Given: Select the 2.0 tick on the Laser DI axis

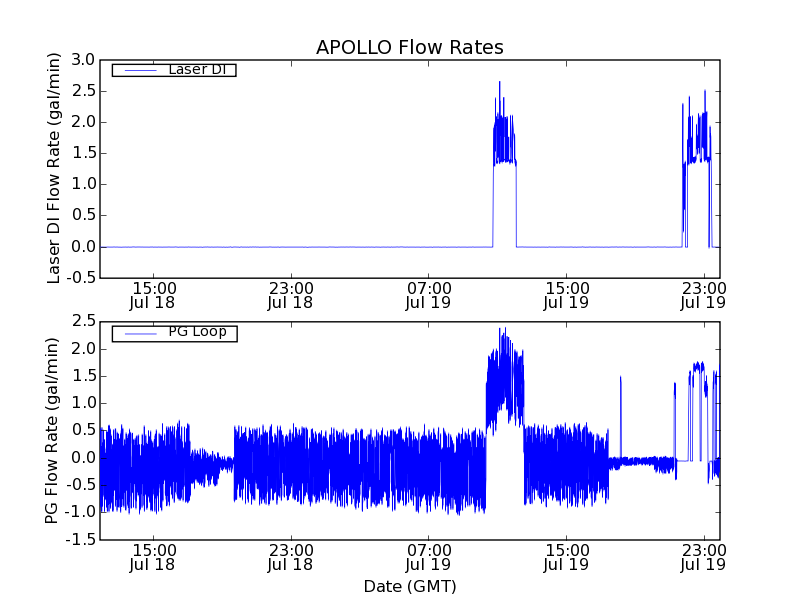Looking at the screenshot, I should pyautogui.click(x=83, y=122).
